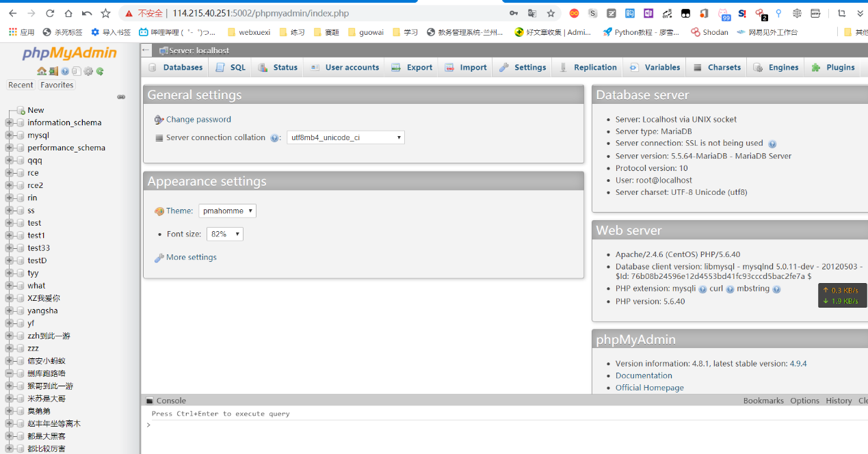
Task: Expand the test33 database node
Action: 9,248
